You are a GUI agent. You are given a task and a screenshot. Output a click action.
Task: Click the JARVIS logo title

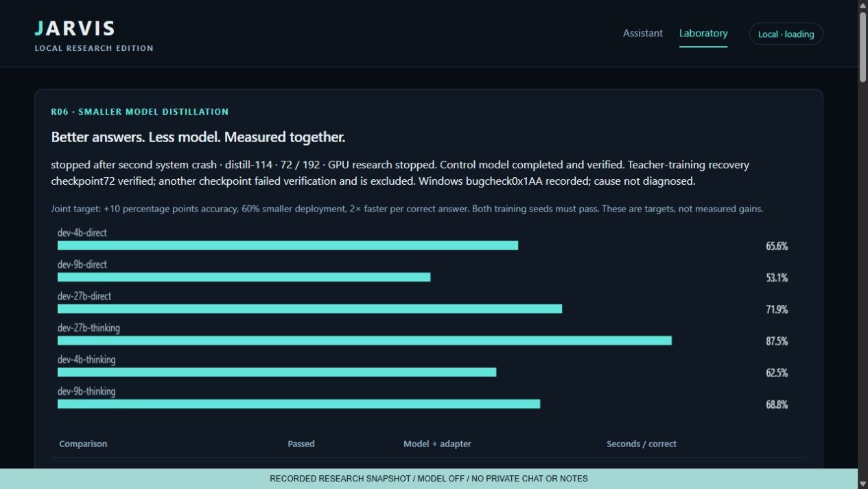[75, 28]
